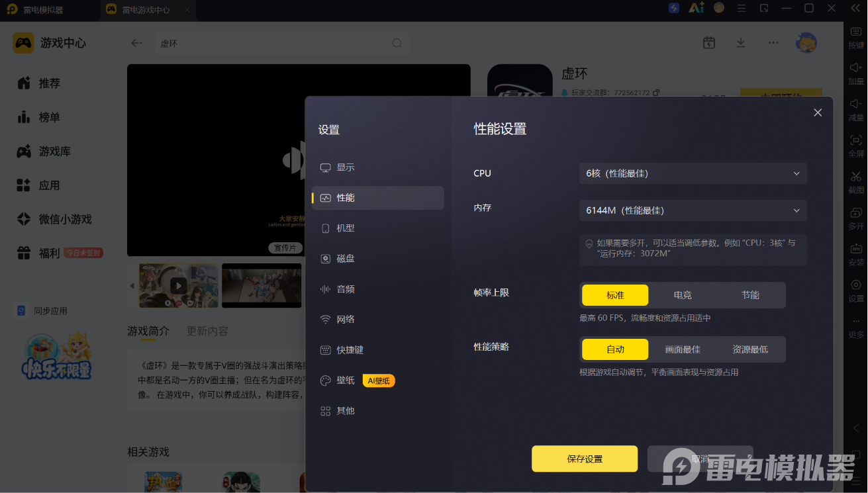Click the 加量 volume up icon
868x493 pixels.
click(x=856, y=67)
